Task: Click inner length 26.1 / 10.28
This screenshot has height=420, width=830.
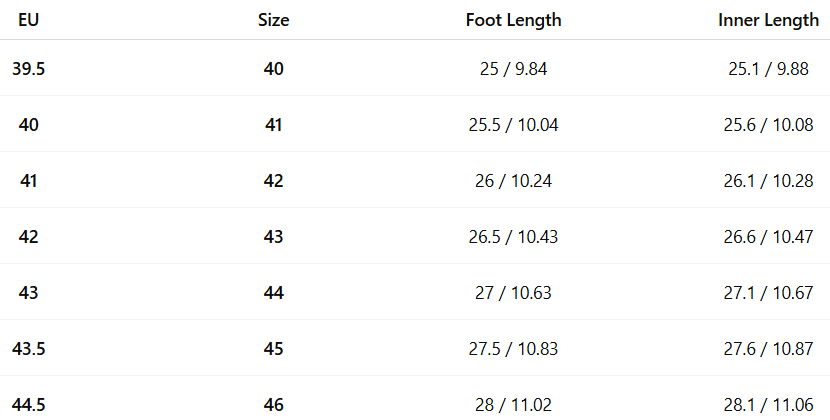Action: pyautogui.click(x=768, y=181)
